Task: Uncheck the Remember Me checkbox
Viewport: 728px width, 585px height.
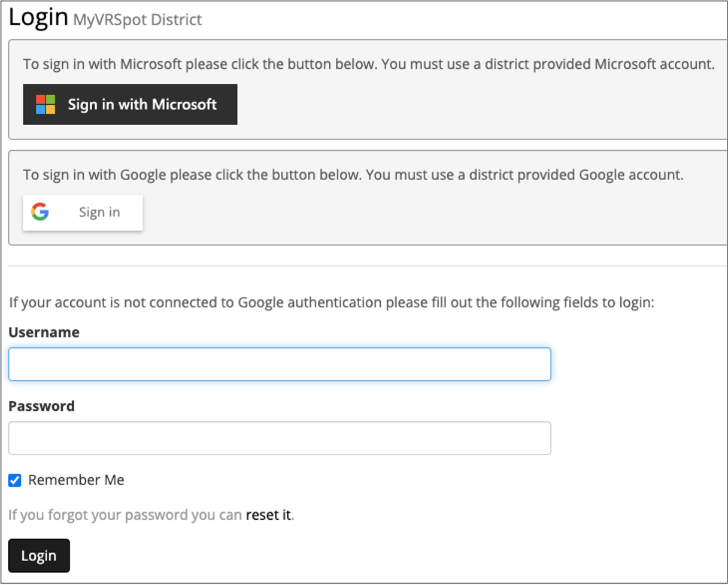Action: [14, 480]
